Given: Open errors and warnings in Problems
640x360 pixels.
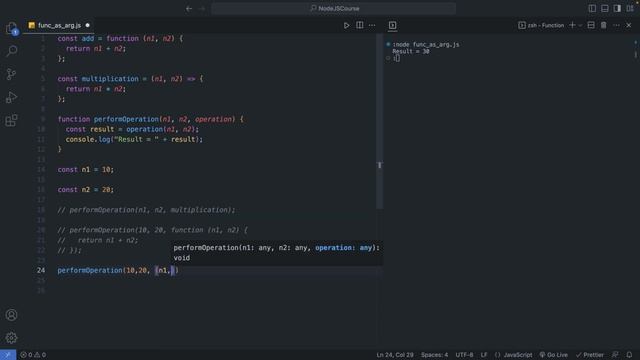Looking at the screenshot, I should coord(33,355).
